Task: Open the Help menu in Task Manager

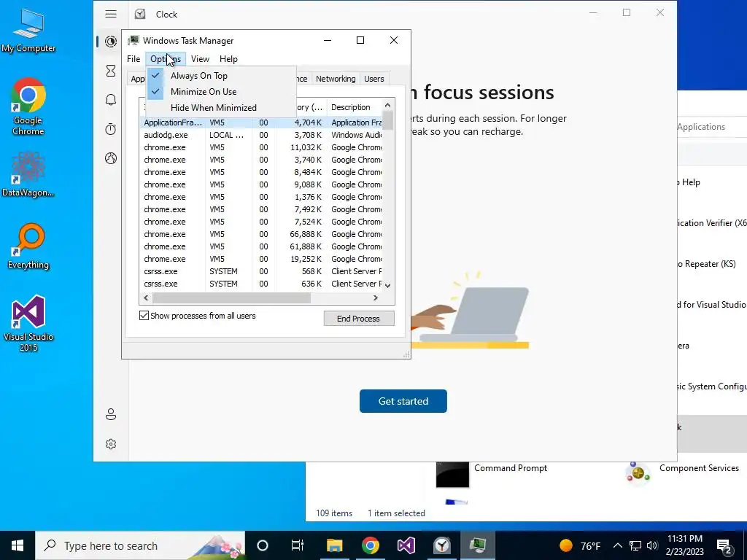Action: (x=228, y=58)
